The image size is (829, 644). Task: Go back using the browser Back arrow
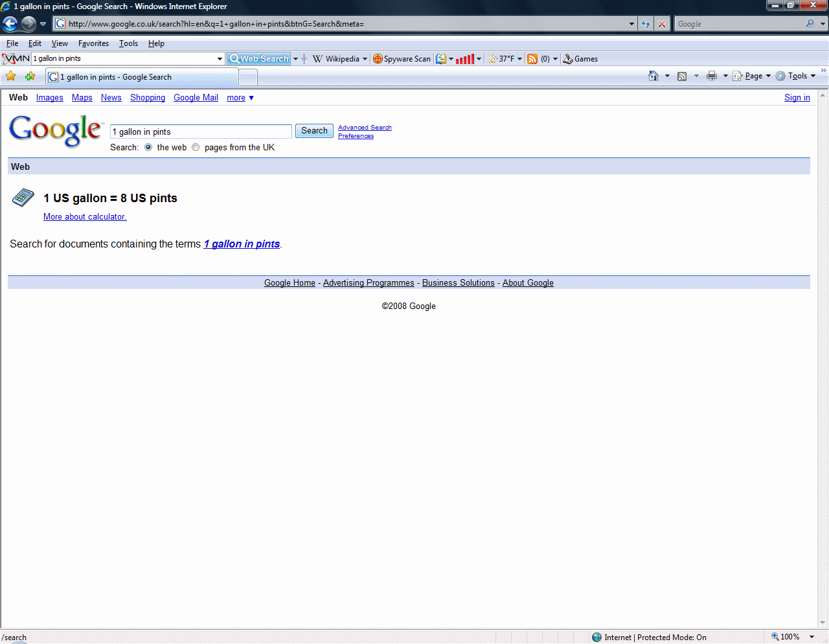[10, 24]
